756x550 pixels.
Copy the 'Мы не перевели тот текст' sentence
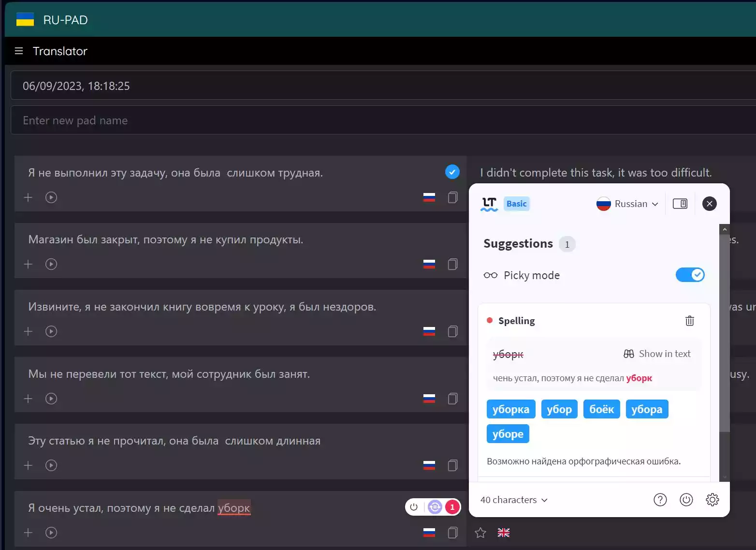[452, 399]
